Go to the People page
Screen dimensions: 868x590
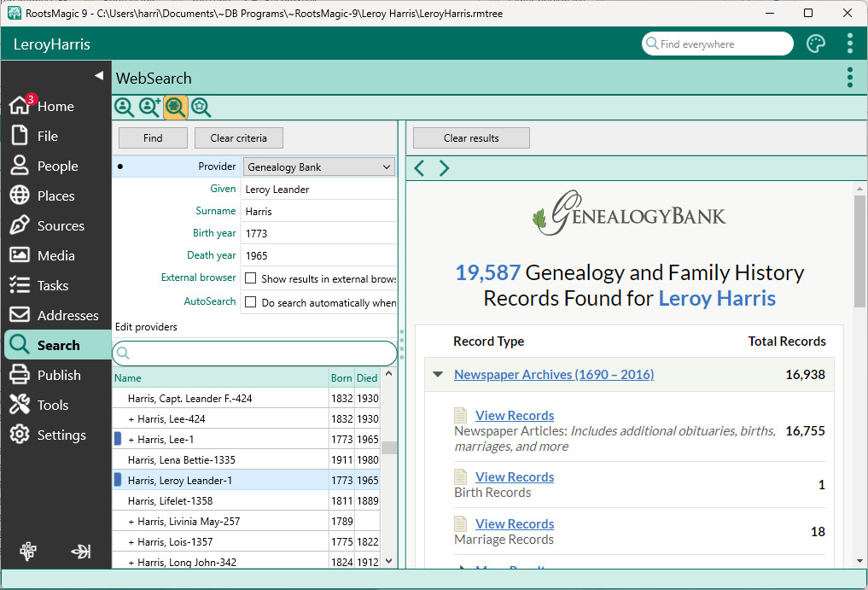(x=57, y=166)
